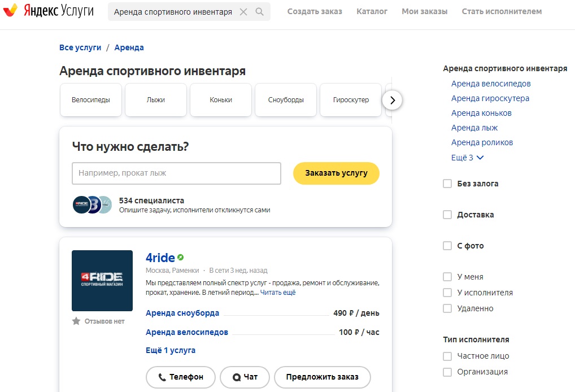Enable the Доставка filter
Image resolution: width=575 pixels, height=392 pixels.
click(447, 215)
